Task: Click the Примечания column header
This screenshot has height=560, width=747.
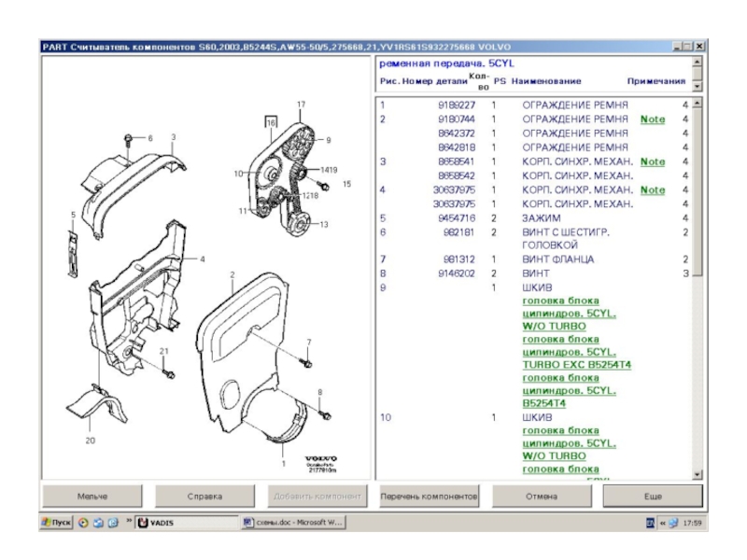Action: click(656, 81)
